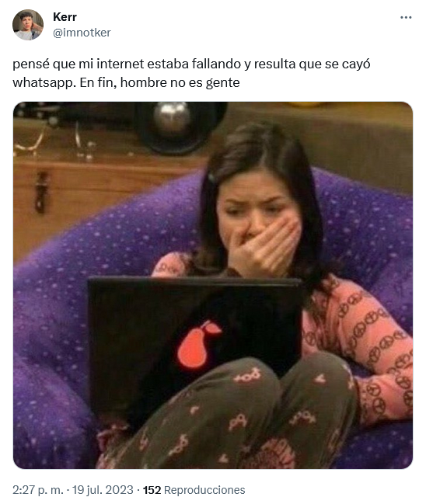The width and height of the screenshot is (426, 504).
Task: Click the 152 view count number
Action: (x=152, y=490)
